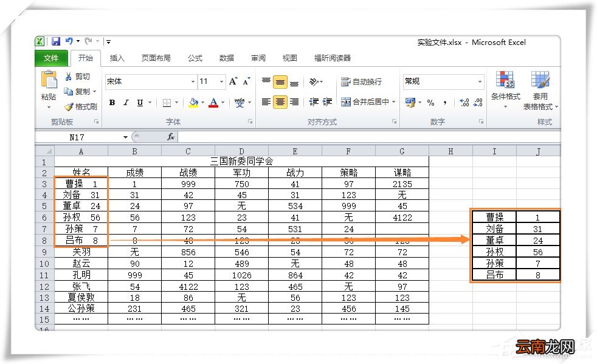Screen dimensions: 597x364
Task: Toggle Bold formatting
Action: (x=112, y=103)
